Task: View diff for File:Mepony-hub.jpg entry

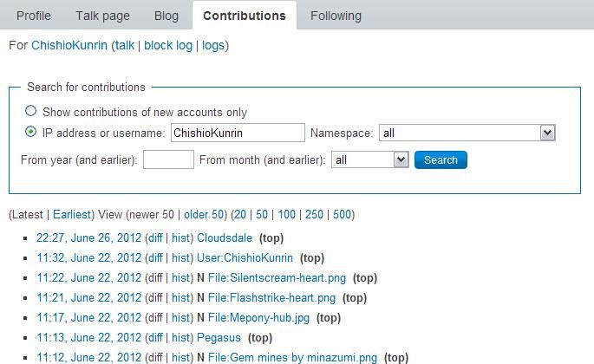Action: coord(154,317)
